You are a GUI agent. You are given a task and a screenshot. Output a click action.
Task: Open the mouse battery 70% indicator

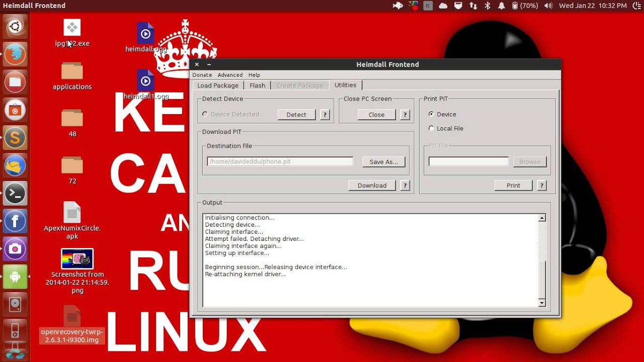coord(525,6)
